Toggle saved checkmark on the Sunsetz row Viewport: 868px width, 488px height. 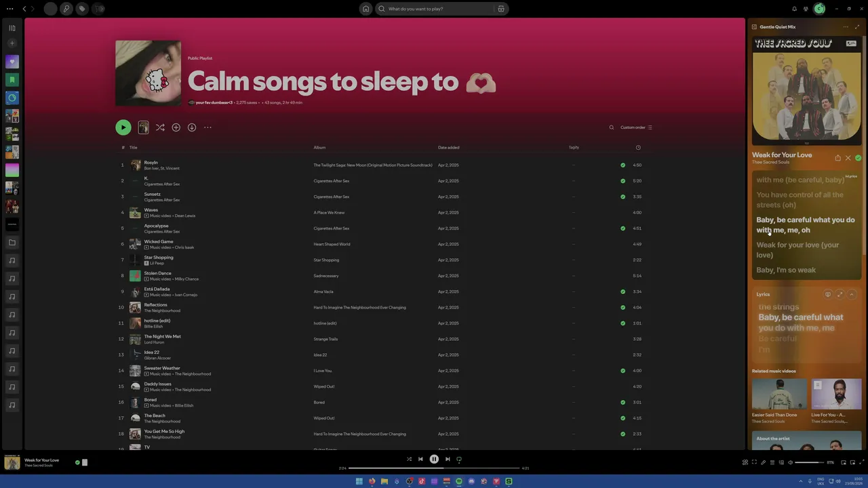coord(623,197)
